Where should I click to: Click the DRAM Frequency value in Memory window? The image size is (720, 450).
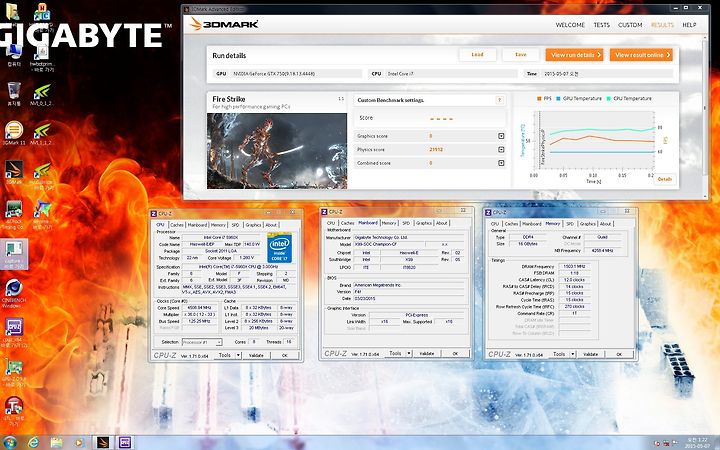pyautogui.click(x=574, y=266)
